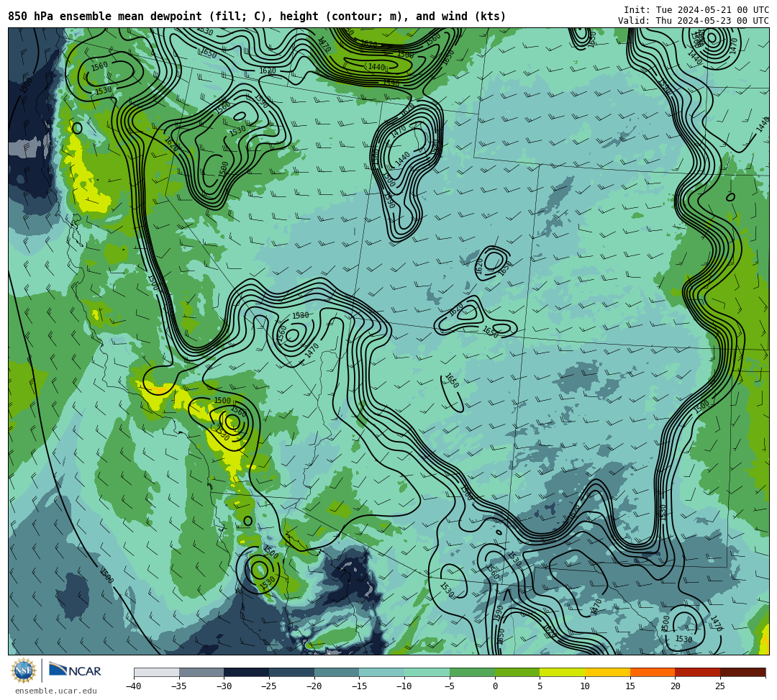
Task: Click the 25 colorbar tick label
Action: 720,686
